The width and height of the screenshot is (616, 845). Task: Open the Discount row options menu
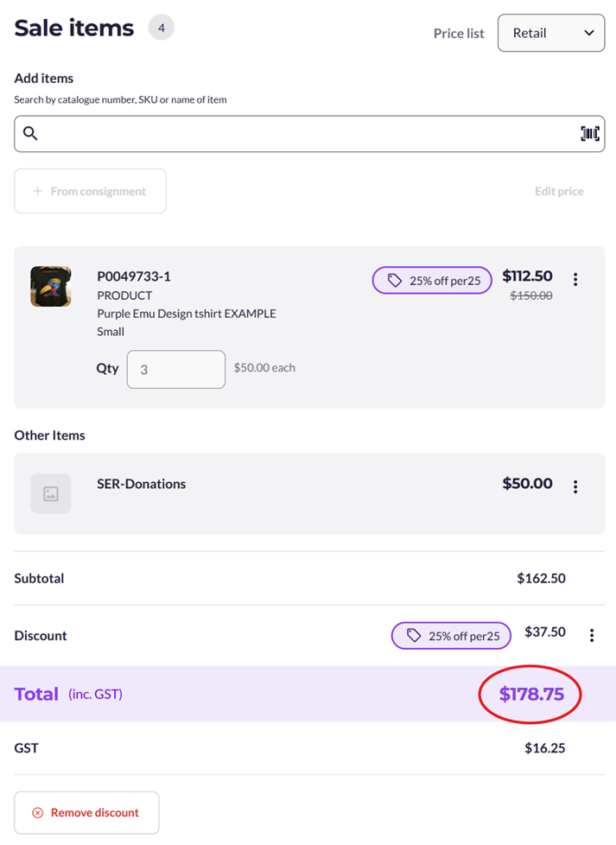coord(592,636)
